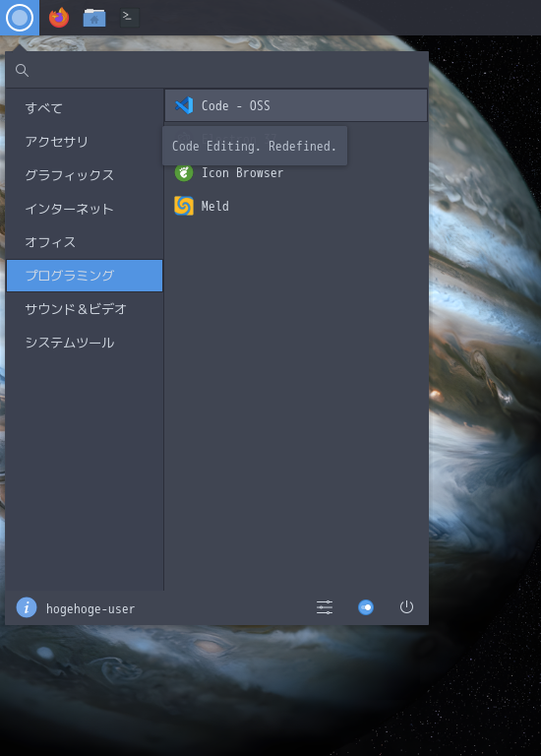
Task: Click the power log out icon
Action: 406,607
